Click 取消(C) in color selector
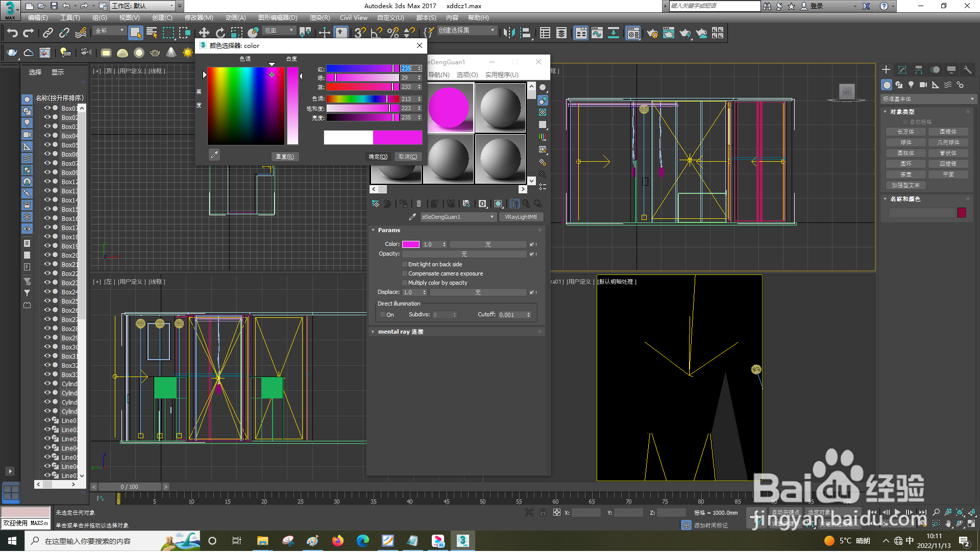The image size is (980, 552). pyautogui.click(x=408, y=157)
